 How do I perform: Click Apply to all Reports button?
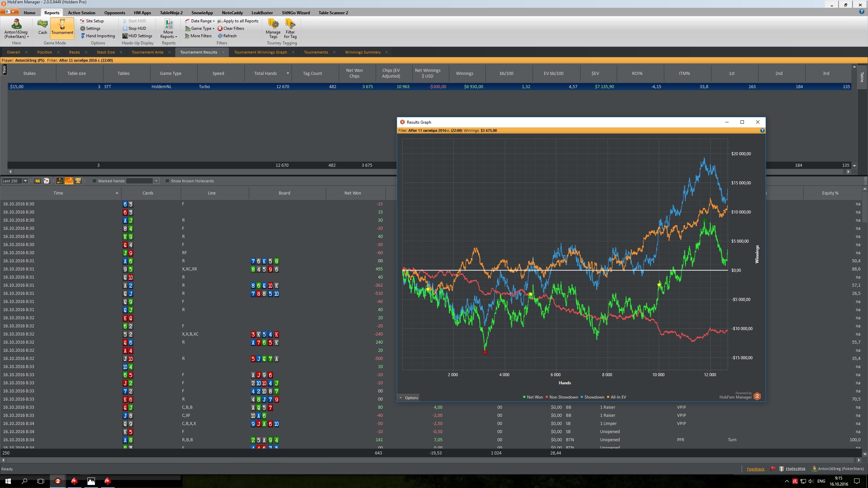pos(238,21)
